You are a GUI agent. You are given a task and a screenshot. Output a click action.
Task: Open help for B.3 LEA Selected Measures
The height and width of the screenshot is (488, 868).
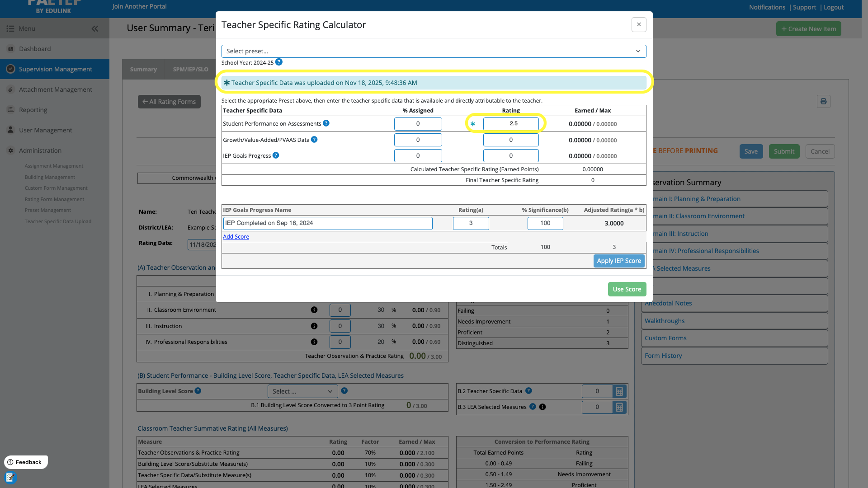point(533,407)
